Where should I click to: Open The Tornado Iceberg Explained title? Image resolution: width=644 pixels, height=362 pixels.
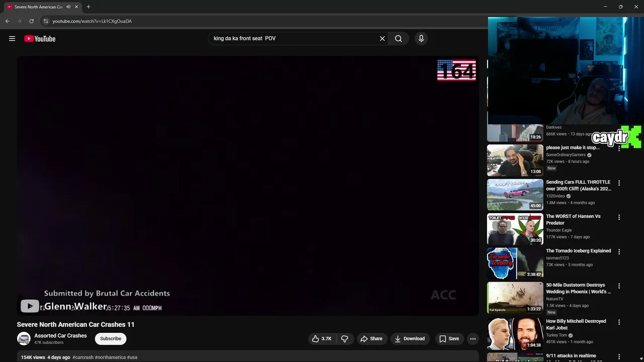579,251
